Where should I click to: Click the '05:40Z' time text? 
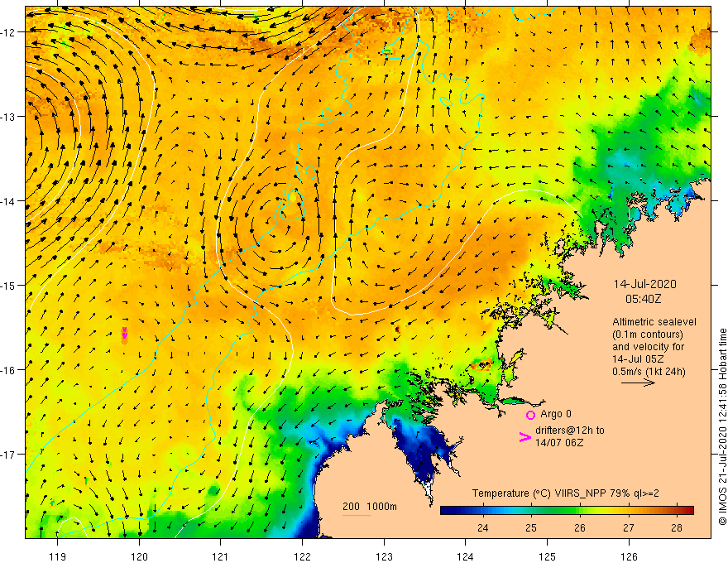pos(643,299)
